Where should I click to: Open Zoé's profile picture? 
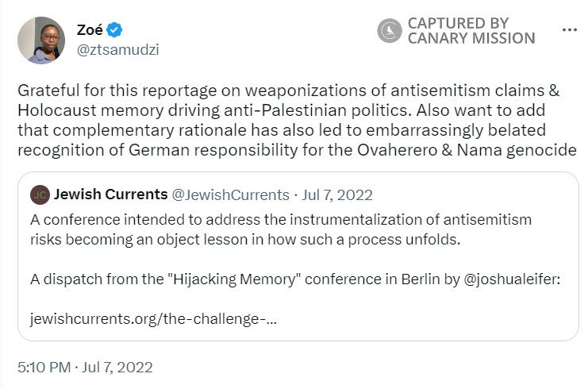pos(41,40)
